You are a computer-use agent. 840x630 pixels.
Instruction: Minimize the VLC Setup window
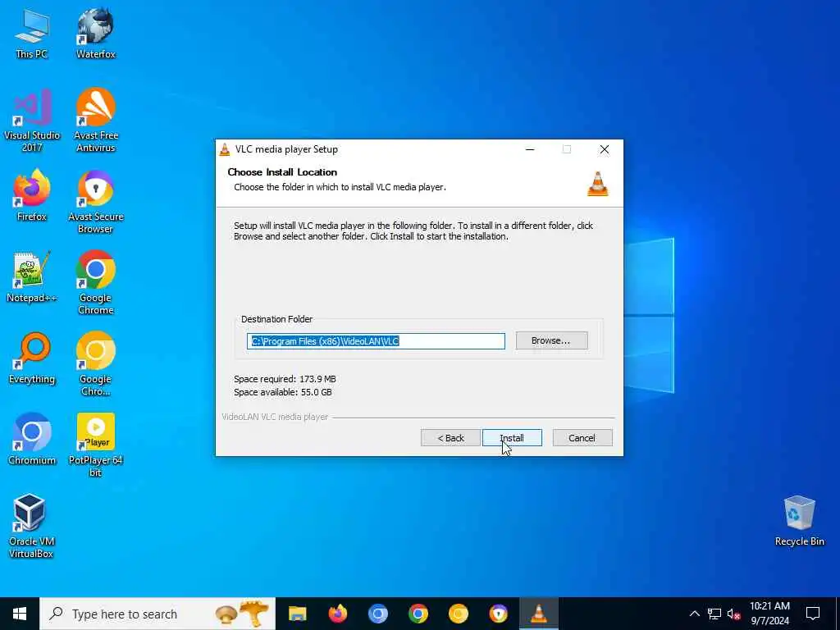pos(530,149)
